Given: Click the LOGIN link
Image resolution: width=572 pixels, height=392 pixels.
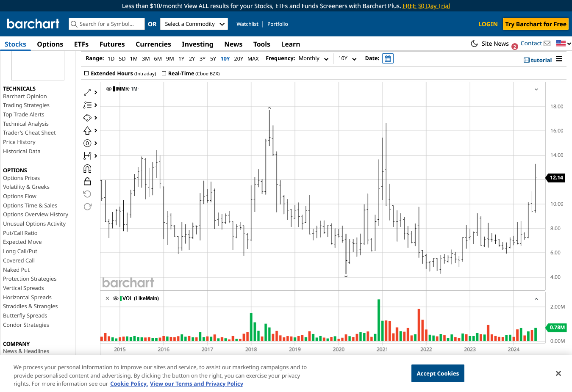Looking at the screenshot, I should 488,24.
